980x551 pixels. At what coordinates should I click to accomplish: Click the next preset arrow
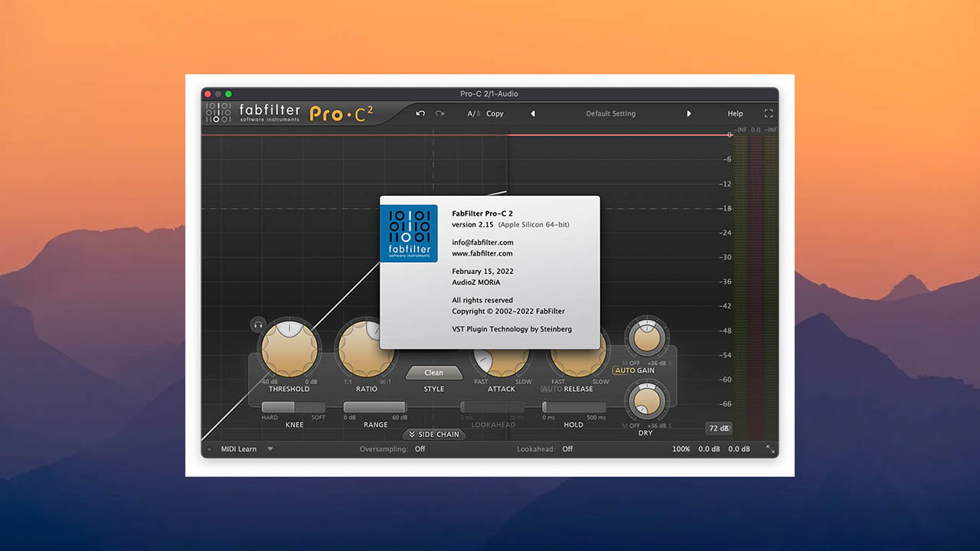point(689,113)
